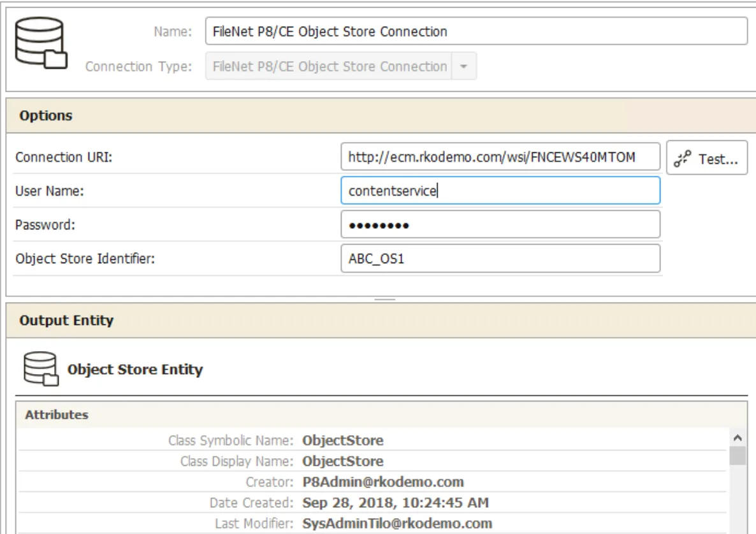Viewport: 756px width, 534px height.
Task: Click the Object Store Entity database icon
Action: (x=41, y=369)
